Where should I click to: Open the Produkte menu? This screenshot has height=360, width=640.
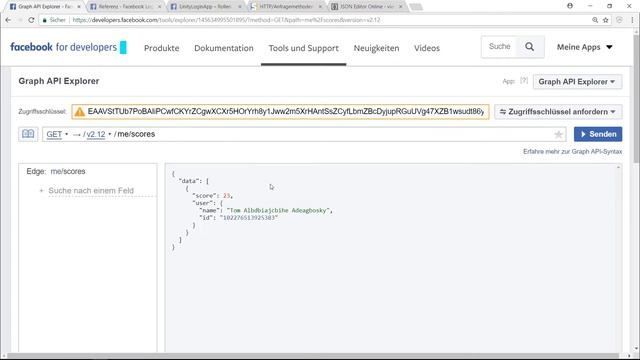coord(162,48)
